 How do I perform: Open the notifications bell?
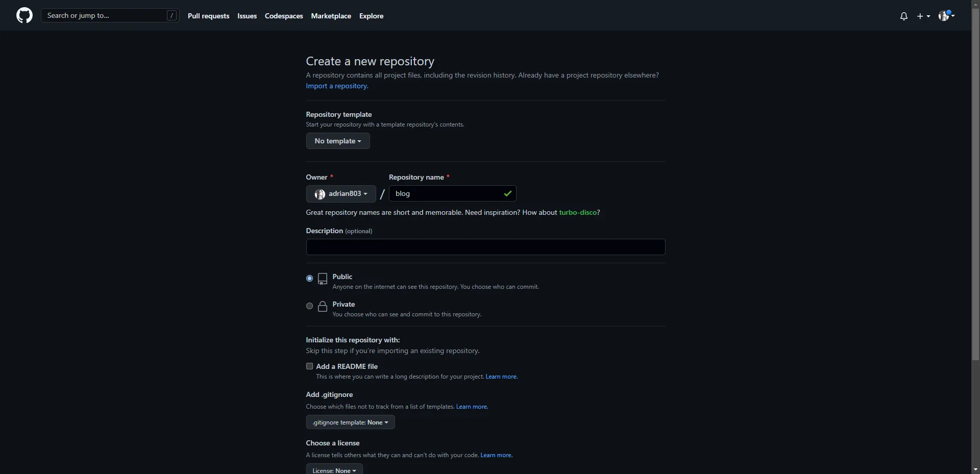(903, 16)
